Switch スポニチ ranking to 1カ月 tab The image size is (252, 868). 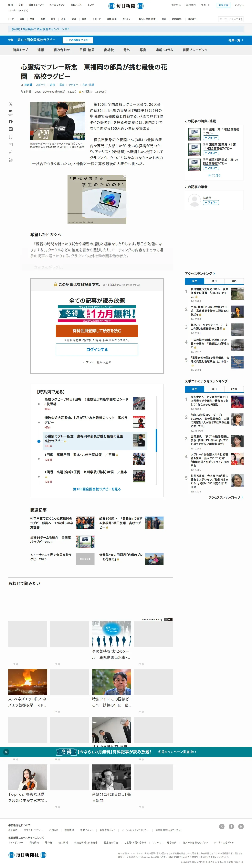click(234, 389)
